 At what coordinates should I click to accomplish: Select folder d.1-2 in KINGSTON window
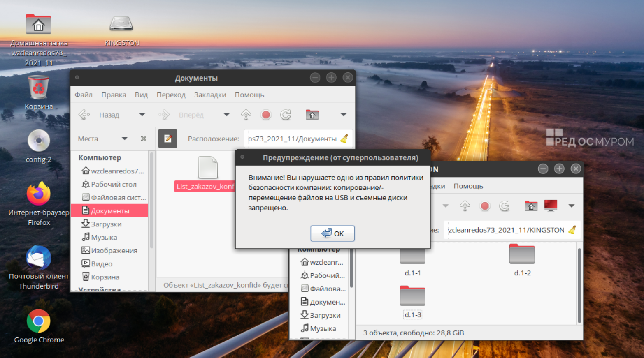(x=522, y=260)
